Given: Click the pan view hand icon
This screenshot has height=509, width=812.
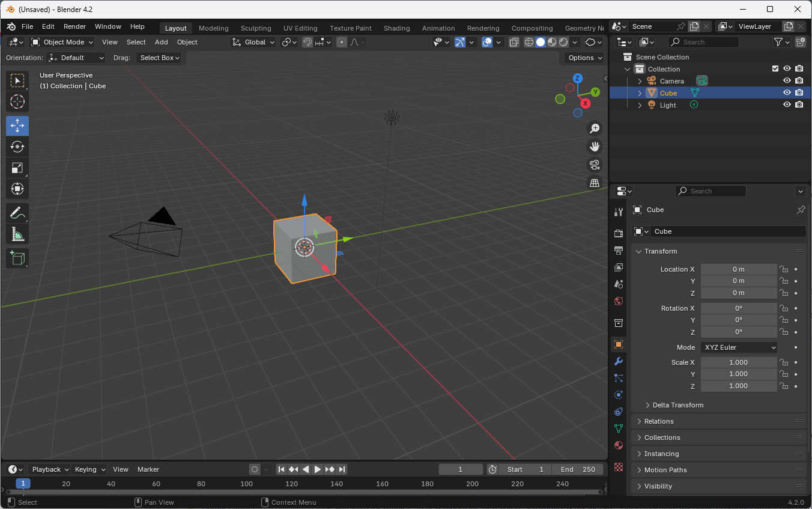Looking at the screenshot, I should [x=595, y=146].
